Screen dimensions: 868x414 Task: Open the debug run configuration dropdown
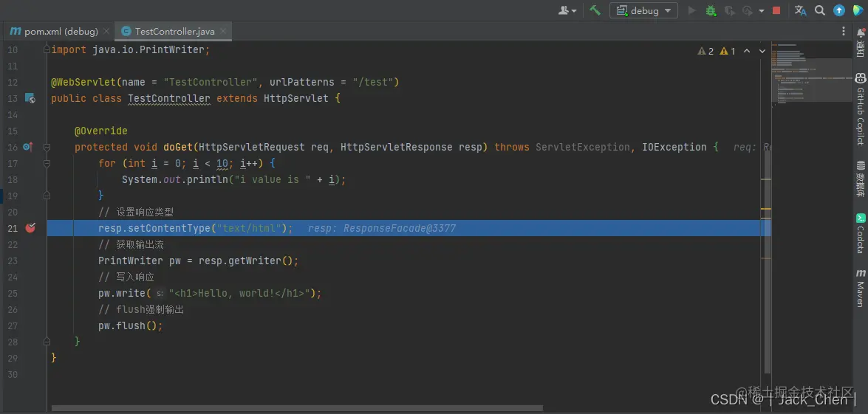(x=644, y=10)
